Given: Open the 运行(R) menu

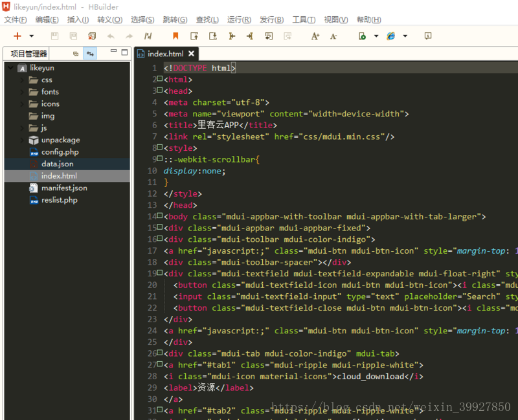Looking at the screenshot, I should click(239, 19).
